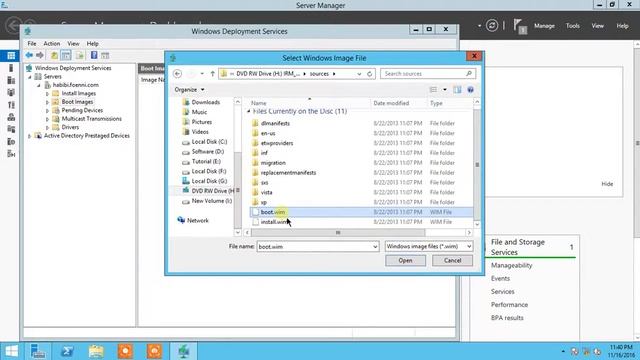640x360 pixels.
Task: Click the horizontal scrollbar in file list
Action: tap(338, 233)
